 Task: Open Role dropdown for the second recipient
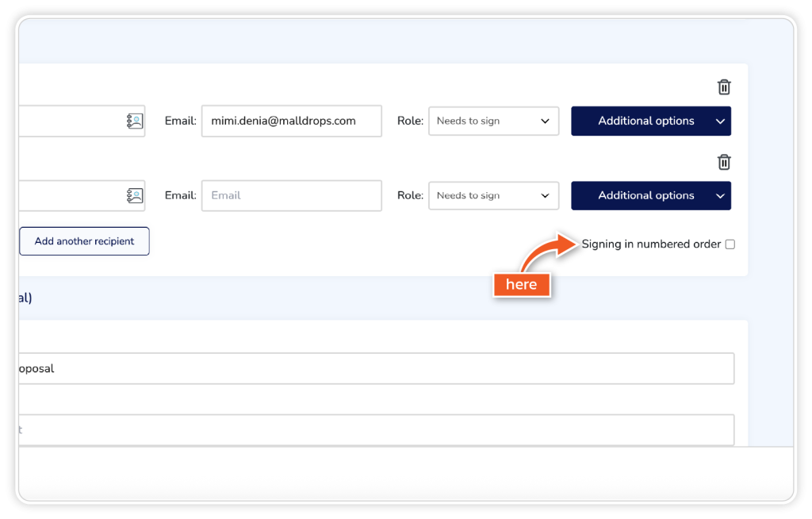click(493, 195)
